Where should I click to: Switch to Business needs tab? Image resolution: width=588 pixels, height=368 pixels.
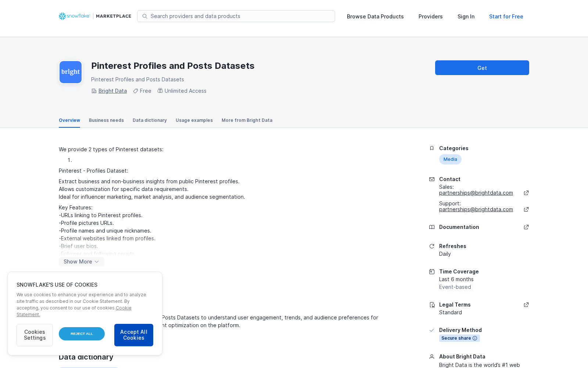(x=106, y=120)
